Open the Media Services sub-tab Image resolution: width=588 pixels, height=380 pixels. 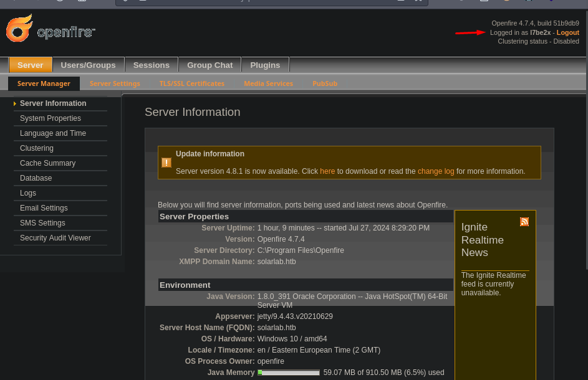coord(268,83)
